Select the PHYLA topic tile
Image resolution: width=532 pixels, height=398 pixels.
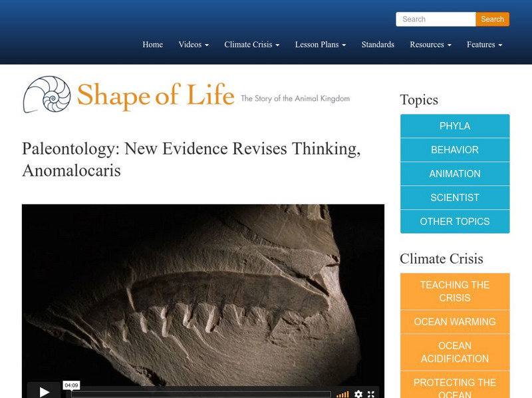454,126
